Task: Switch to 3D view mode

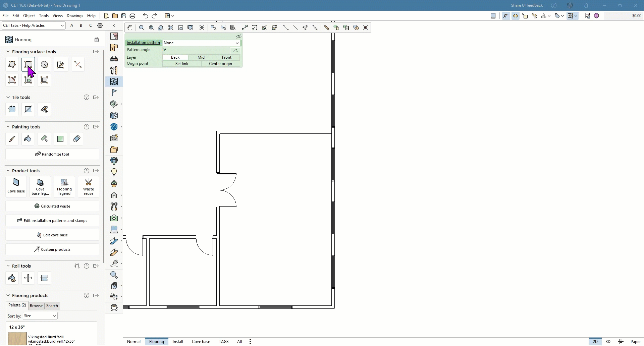Action: (x=608, y=342)
